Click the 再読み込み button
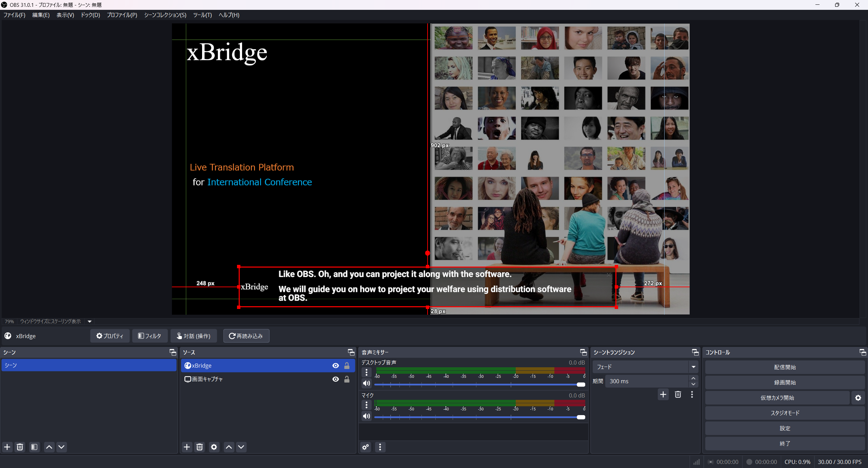 pos(246,336)
